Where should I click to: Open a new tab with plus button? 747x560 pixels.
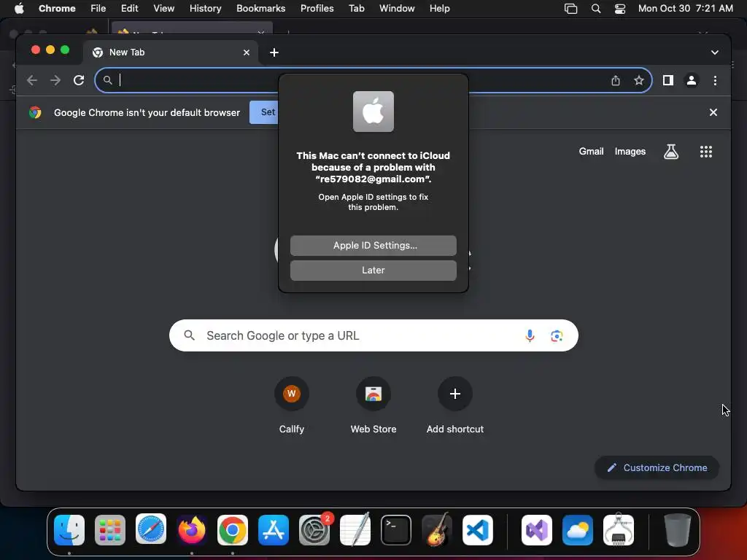(274, 52)
